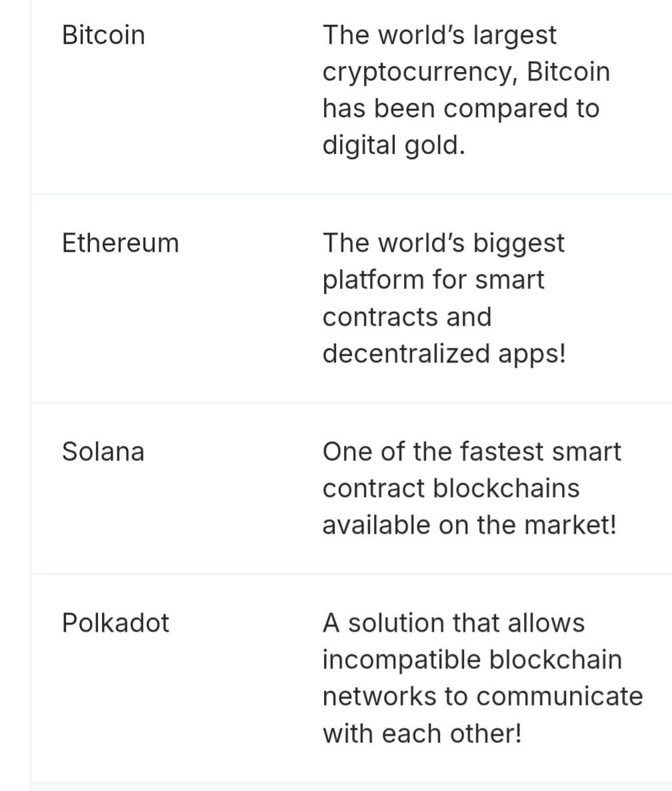This screenshot has width=672, height=791.
Task: Select the Ethereum name cell
Action: click(x=121, y=243)
